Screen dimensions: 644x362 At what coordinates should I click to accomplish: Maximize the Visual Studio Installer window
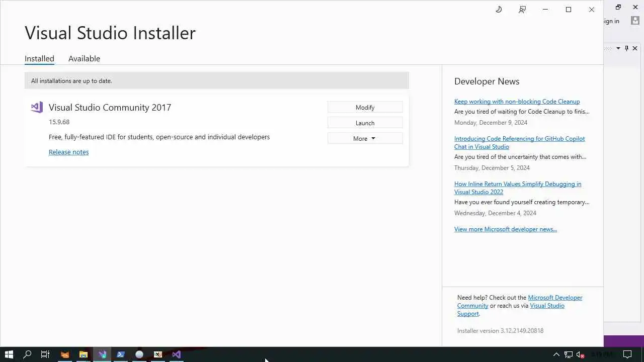coord(569,10)
